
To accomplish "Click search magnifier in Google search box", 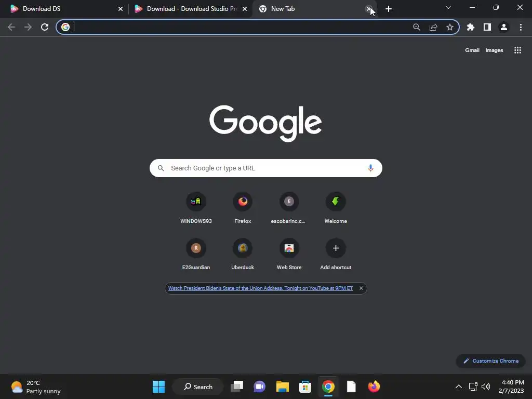I will click(x=161, y=168).
